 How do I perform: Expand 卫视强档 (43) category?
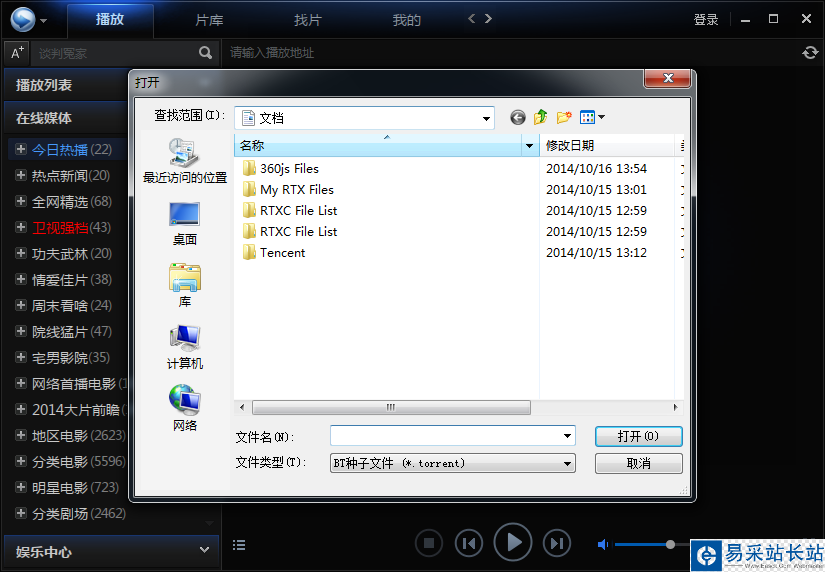pos(21,227)
